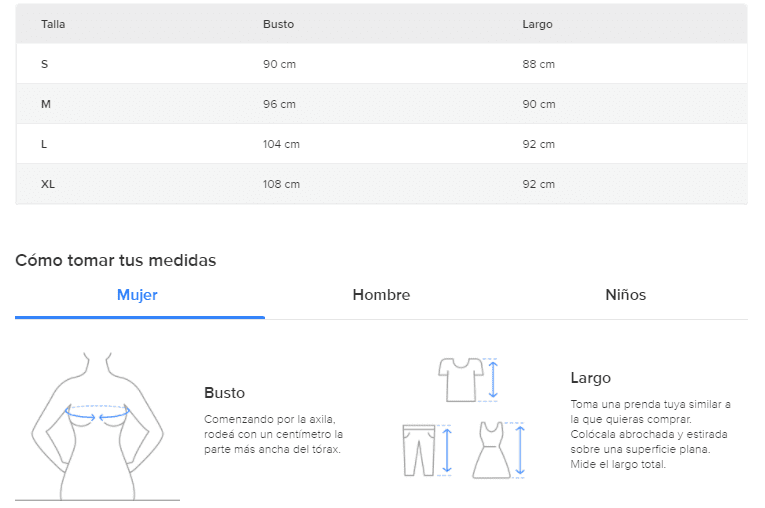
Task: Click the Busto instructions title
Action: pyautogui.click(x=224, y=393)
